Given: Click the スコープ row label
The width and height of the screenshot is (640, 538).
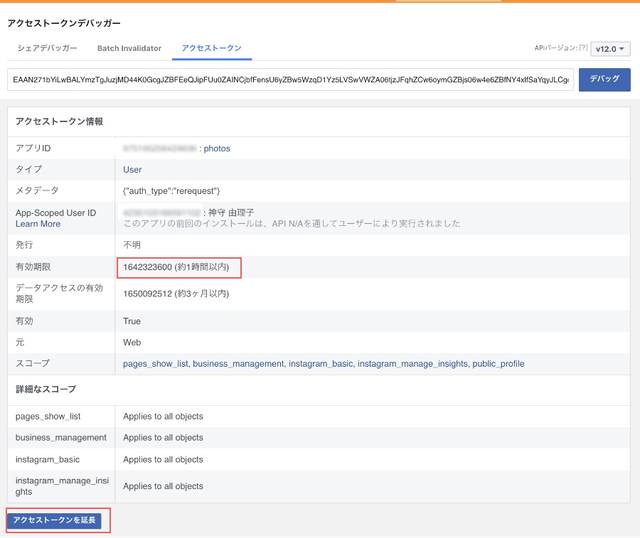Looking at the screenshot, I should tap(33, 363).
